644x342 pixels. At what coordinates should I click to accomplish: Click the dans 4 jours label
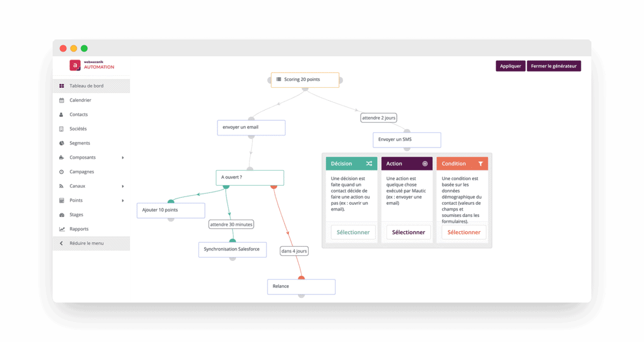click(x=294, y=251)
